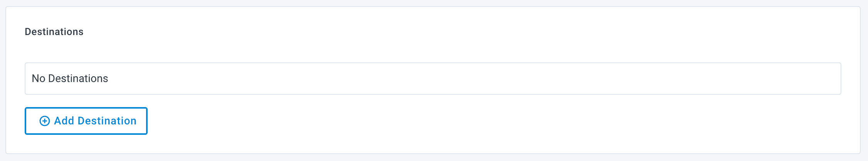The image size is (868, 161).
Task: Click the bold Destinations header label
Action: (54, 32)
